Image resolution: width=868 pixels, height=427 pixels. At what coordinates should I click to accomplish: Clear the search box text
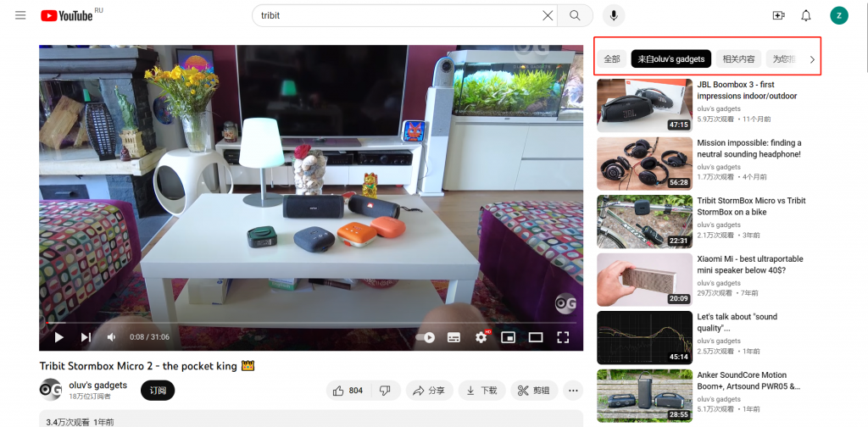coord(548,15)
